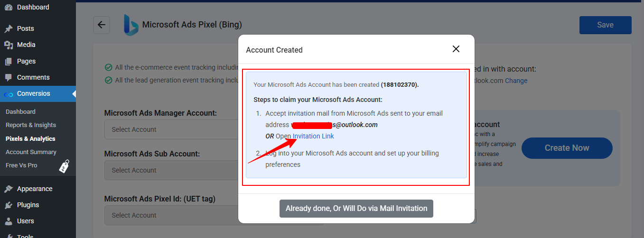
Task: Open Pixels & Analytics submenu
Action: coord(30,138)
